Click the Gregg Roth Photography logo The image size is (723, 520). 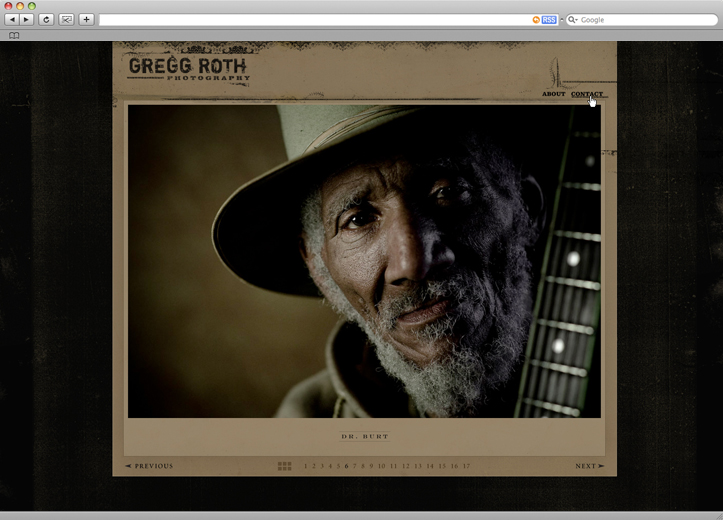pyautogui.click(x=189, y=69)
